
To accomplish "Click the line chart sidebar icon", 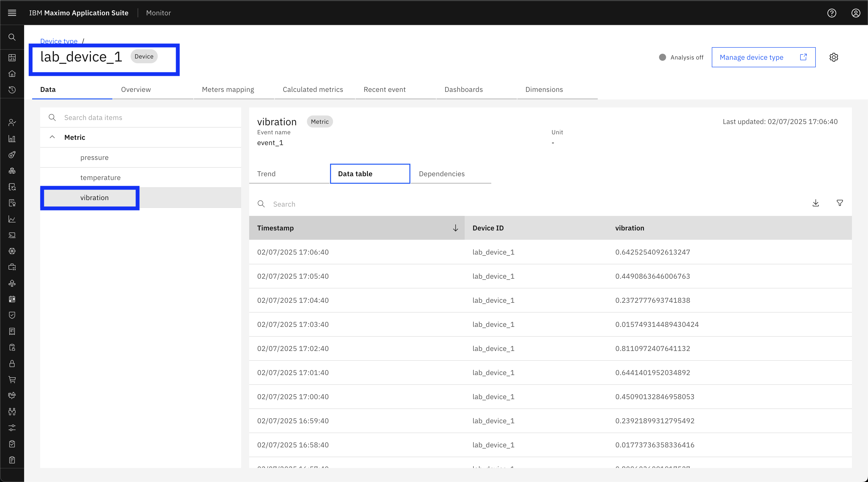I will tap(12, 219).
